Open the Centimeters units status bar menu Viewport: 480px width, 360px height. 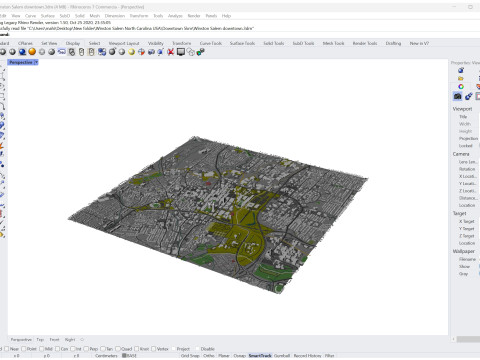pyautogui.click(x=106, y=356)
